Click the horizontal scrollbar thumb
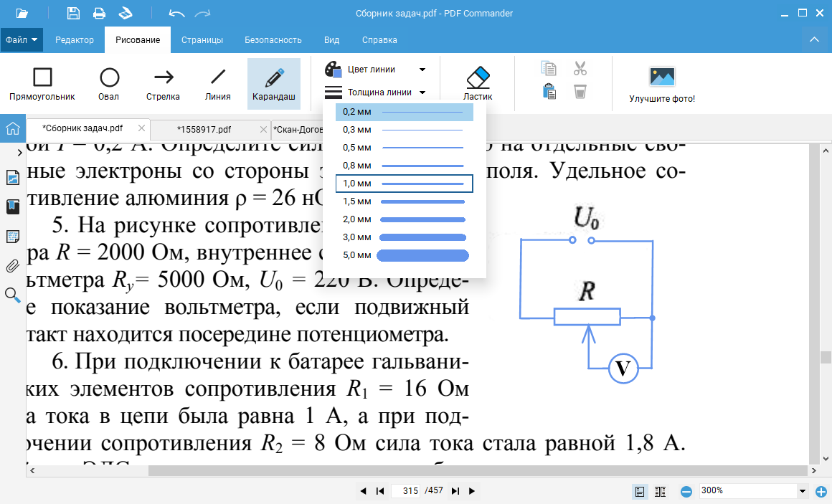 pyautogui.click(x=478, y=470)
